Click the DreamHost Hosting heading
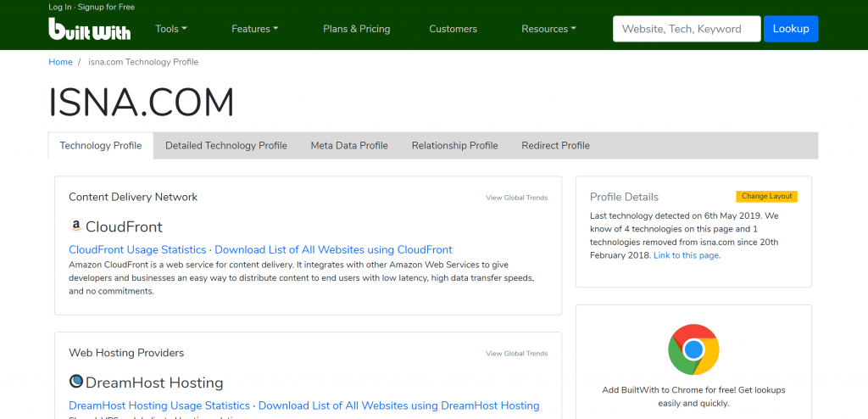This screenshot has width=868, height=419. (154, 383)
